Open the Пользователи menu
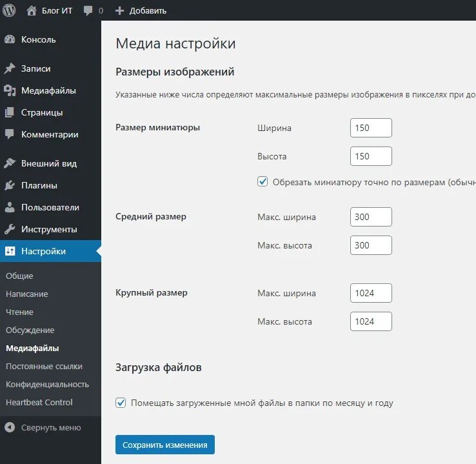 (x=50, y=207)
